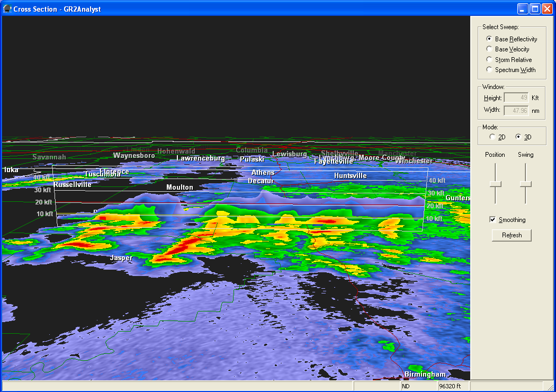Switch mode to 2D
556x392 pixels.
click(492, 137)
